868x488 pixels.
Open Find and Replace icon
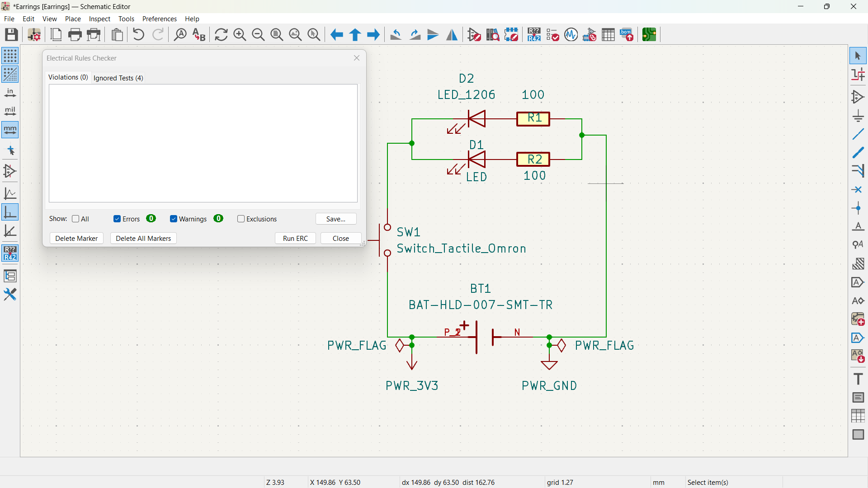click(199, 35)
